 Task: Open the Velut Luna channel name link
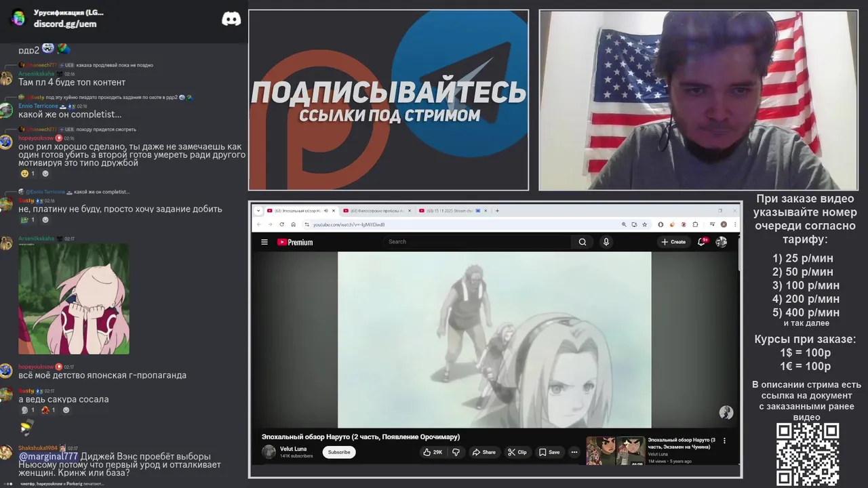pyautogui.click(x=293, y=449)
